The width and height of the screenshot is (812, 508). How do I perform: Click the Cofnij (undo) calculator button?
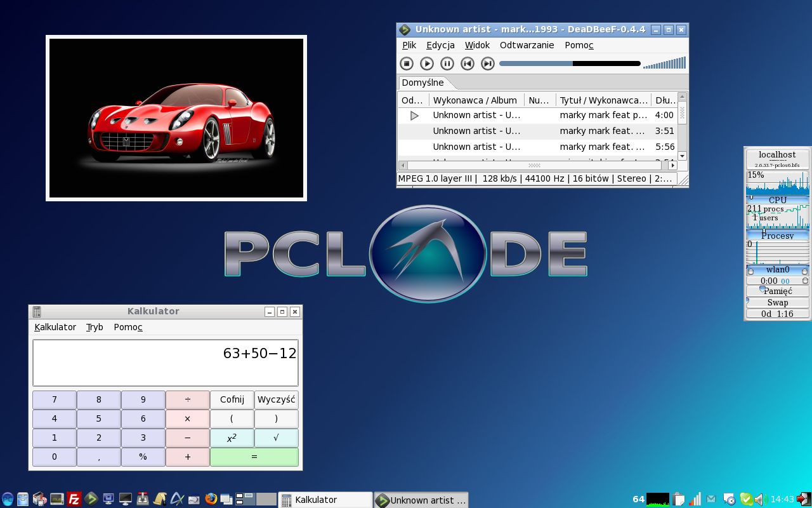(232, 399)
